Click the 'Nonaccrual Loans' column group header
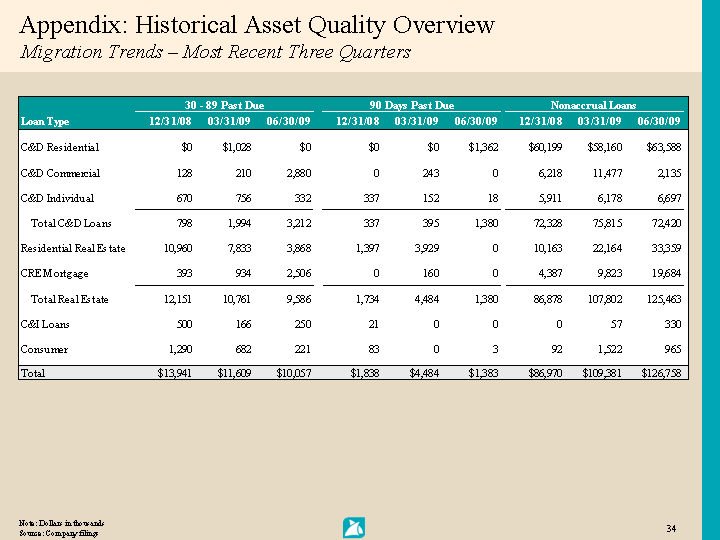This screenshot has width=720, height=540. (593, 105)
